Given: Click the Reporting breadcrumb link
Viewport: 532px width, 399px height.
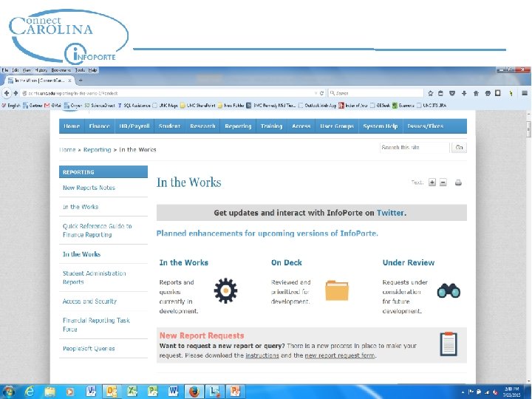Looking at the screenshot, I should 97,149.
